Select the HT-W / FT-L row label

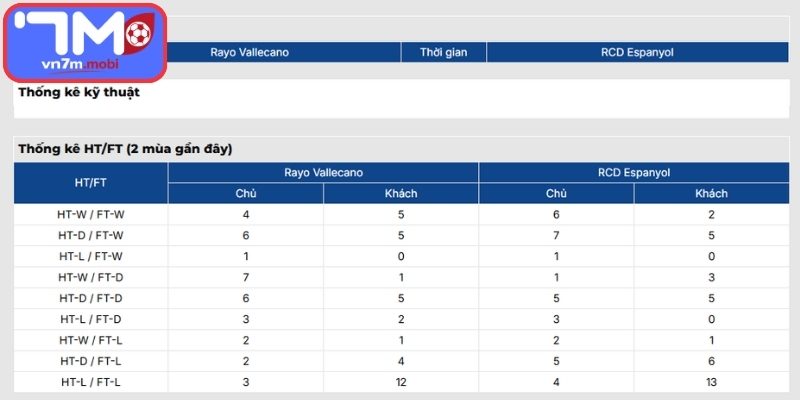click(91, 340)
